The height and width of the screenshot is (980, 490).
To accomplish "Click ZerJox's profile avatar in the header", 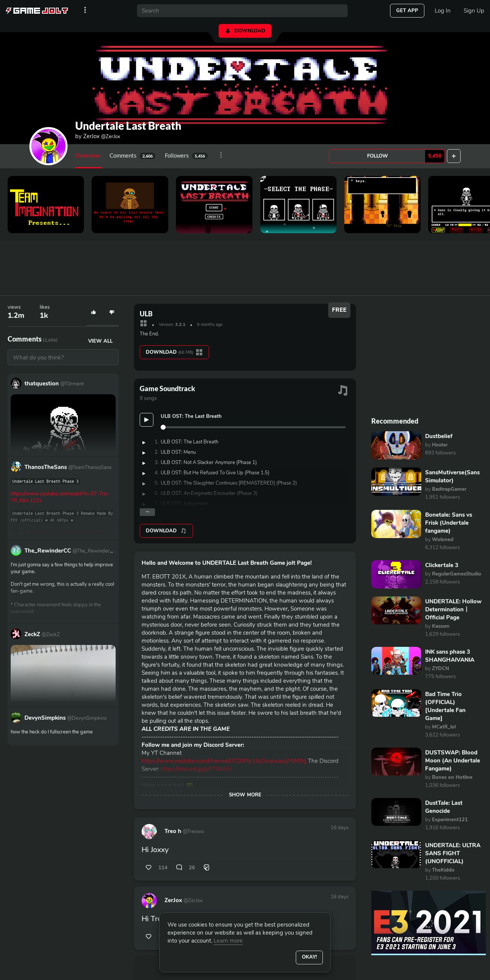I will pyautogui.click(x=48, y=146).
